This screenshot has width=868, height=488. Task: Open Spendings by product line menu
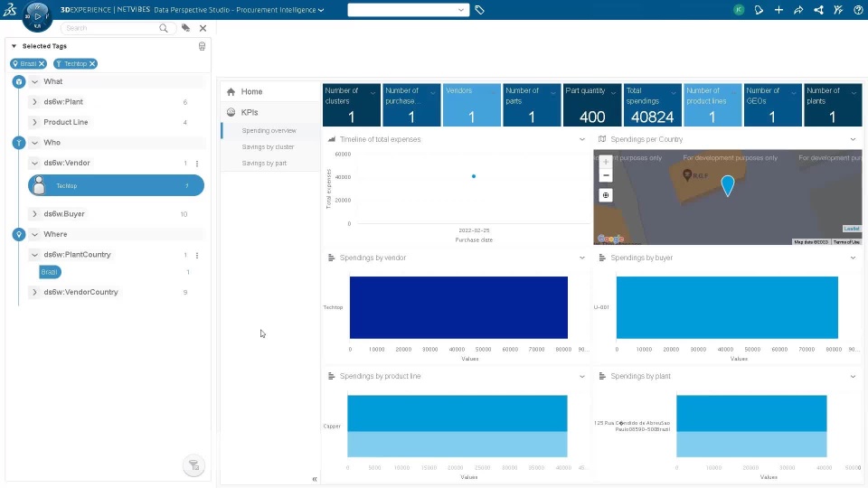[x=581, y=376]
